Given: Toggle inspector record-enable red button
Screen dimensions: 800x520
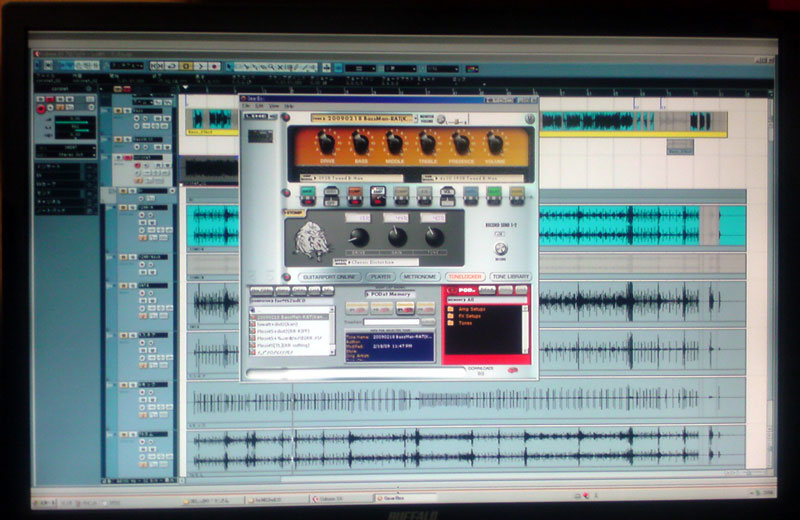Looking at the screenshot, I should pyautogui.click(x=41, y=109).
